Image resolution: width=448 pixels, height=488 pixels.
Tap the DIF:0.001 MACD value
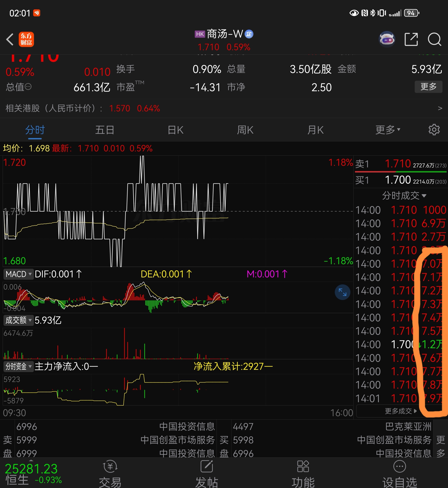[x=58, y=274]
